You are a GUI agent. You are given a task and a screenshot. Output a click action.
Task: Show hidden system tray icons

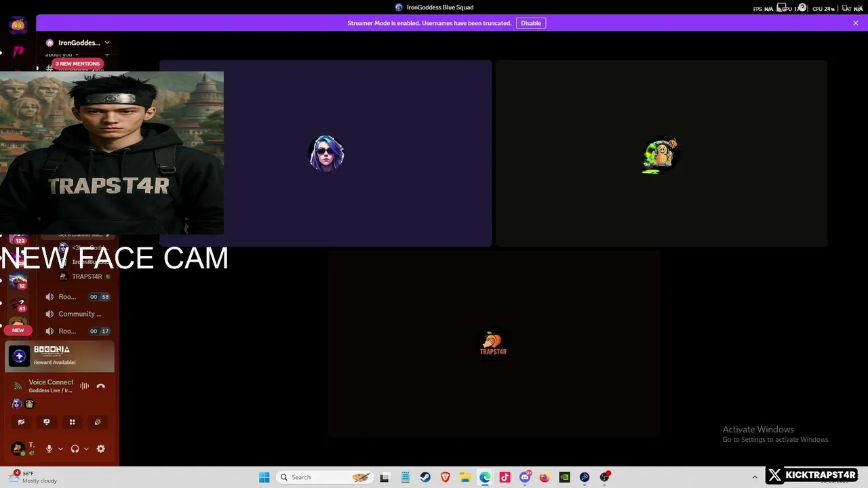coord(755,477)
